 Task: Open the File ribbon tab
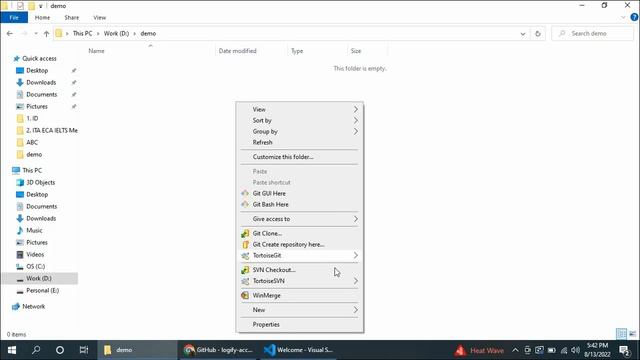point(14,18)
